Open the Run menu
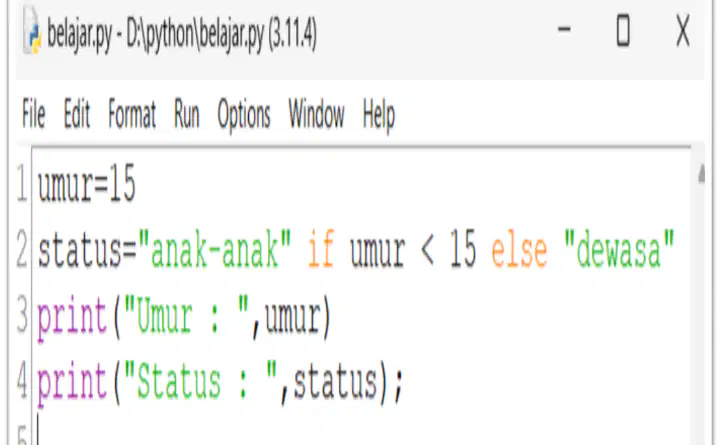 [x=186, y=114]
